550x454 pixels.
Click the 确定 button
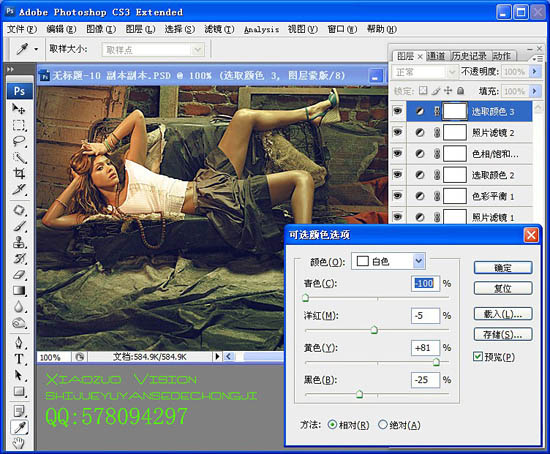(503, 268)
